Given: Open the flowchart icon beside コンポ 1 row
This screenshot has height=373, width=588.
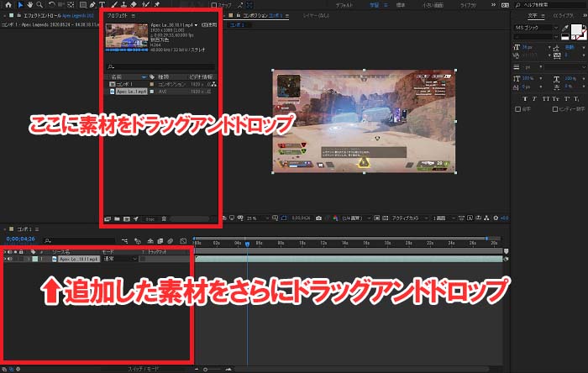Looking at the screenshot, I should 213,84.
